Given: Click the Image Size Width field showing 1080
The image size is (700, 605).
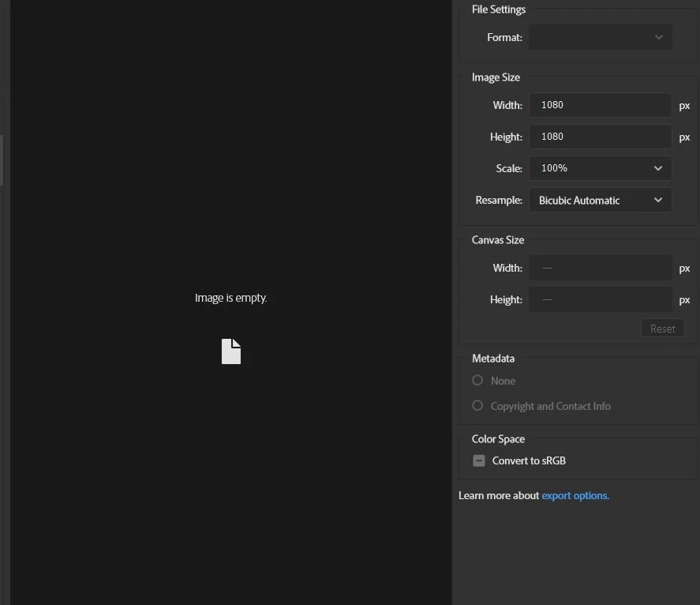Looking at the screenshot, I should [600, 105].
